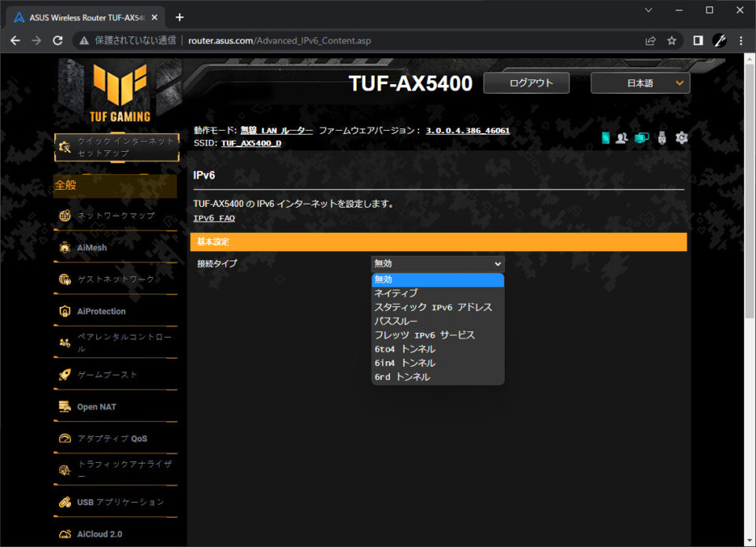Open the AiMesh sidebar icon
This screenshot has width=756, height=547.
65,248
